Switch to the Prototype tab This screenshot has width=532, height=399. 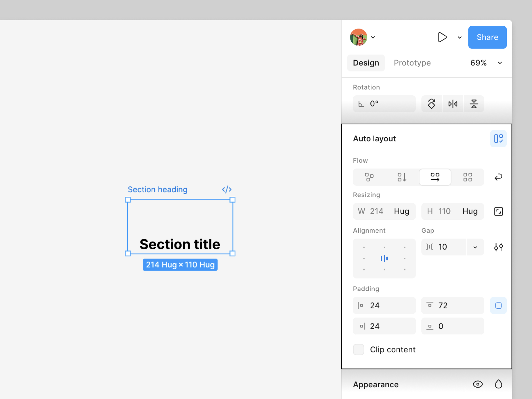(x=412, y=63)
